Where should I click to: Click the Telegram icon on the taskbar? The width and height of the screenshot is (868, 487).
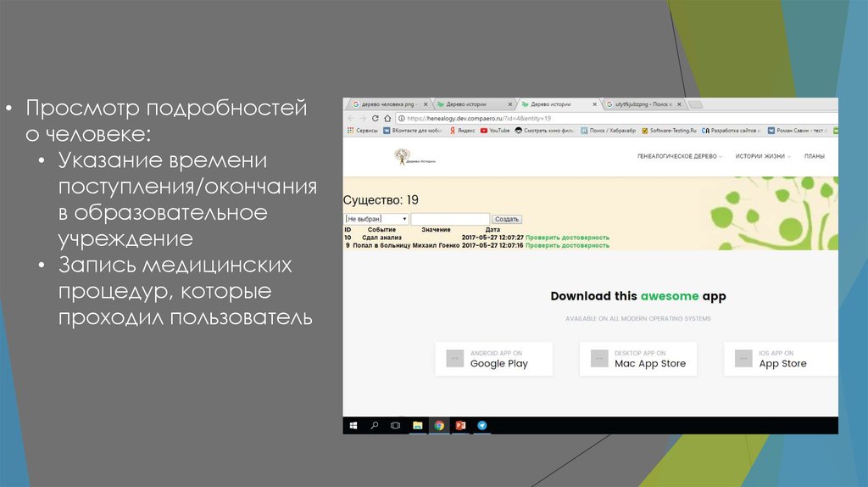[482, 426]
